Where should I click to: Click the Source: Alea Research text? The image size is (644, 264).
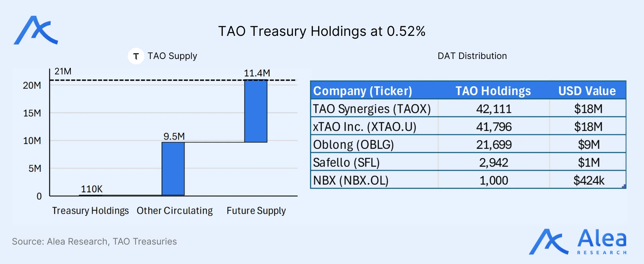click(x=94, y=241)
